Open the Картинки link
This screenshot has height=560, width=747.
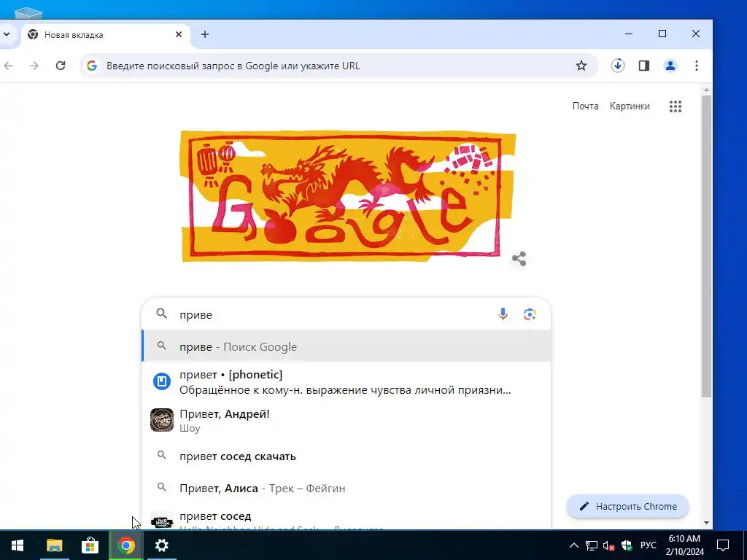[x=630, y=106]
